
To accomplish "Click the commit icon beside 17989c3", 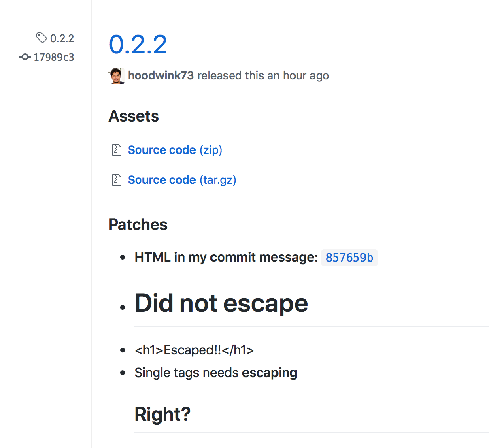I will pyautogui.click(x=25, y=57).
